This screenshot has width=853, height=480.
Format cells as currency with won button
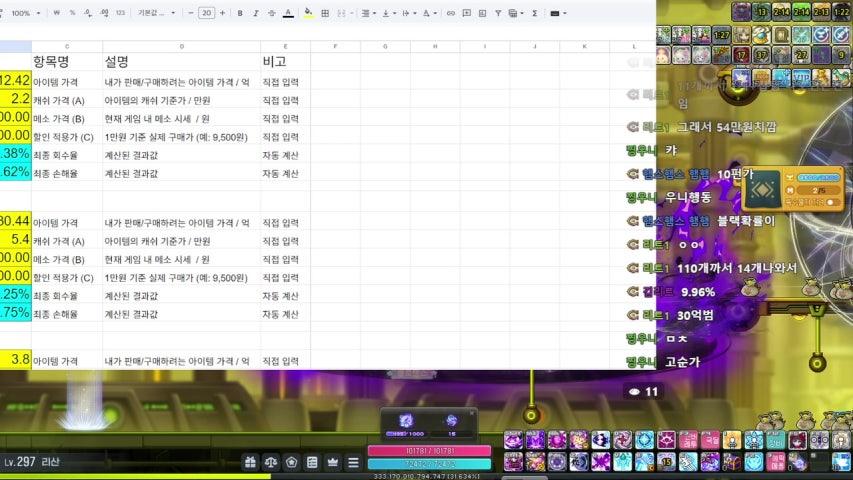(57, 13)
